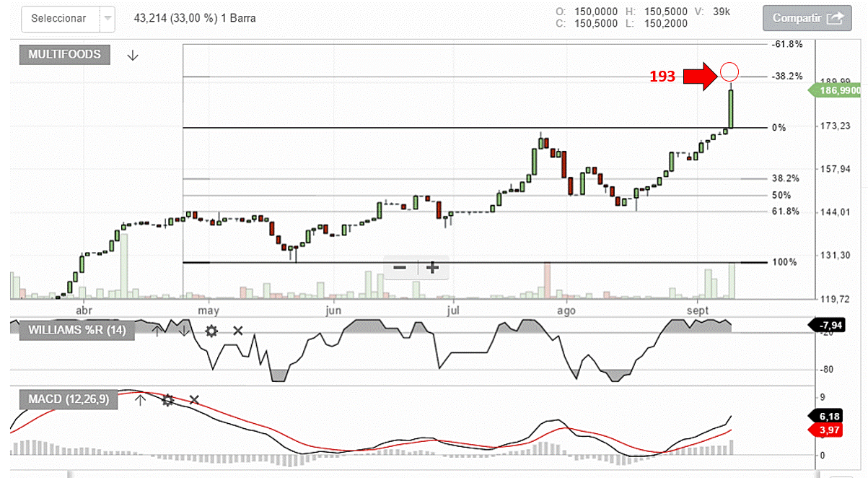Click the 'may' month axis label

click(x=209, y=311)
